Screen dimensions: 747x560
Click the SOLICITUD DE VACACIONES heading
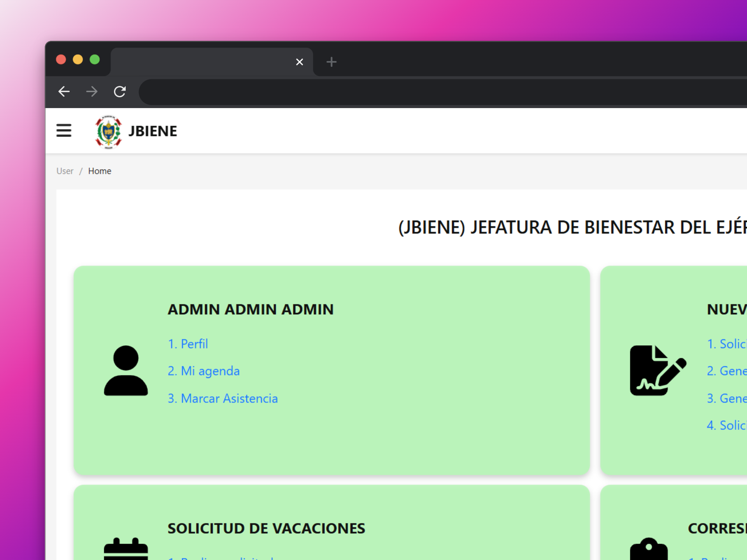[266, 528]
